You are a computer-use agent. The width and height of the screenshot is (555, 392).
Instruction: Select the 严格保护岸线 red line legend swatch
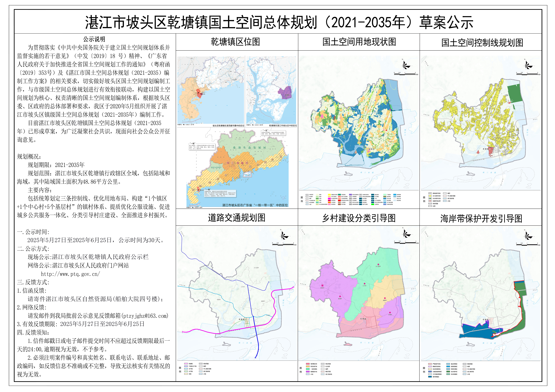(430, 364)
